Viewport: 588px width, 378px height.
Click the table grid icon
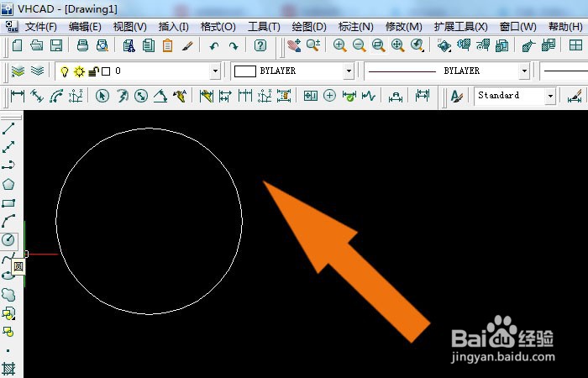[x=575, y=45]
